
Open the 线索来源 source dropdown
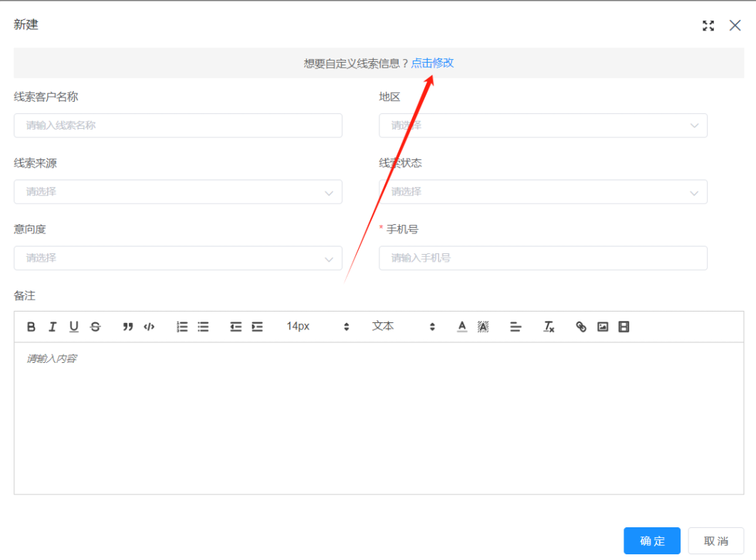[x=177, y=191]
